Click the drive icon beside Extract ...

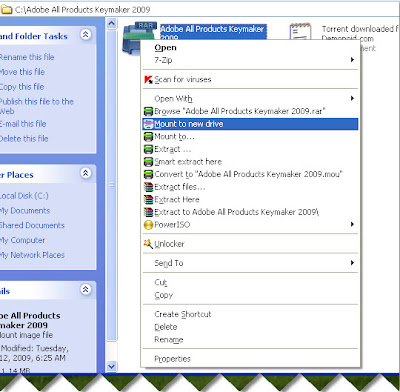[148, 149]
